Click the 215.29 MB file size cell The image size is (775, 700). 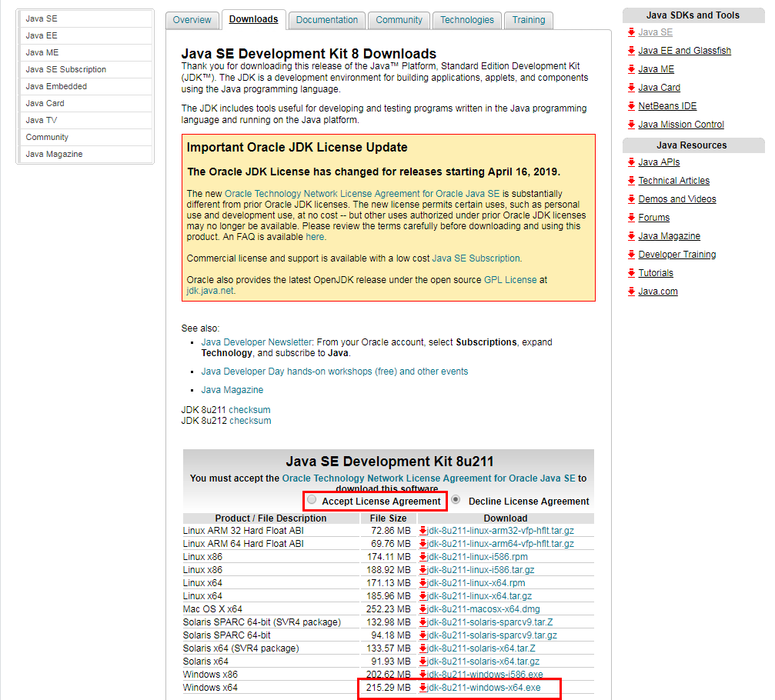point(389,688)
